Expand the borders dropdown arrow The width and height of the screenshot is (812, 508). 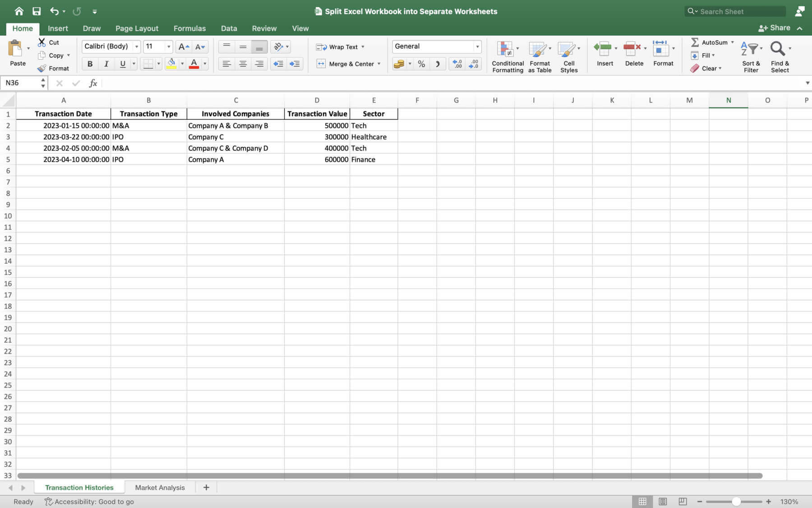(158, 64)
